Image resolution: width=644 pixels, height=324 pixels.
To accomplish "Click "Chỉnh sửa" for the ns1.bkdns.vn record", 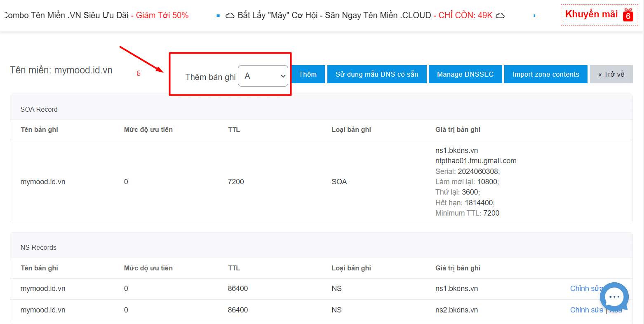I will tap(585, 289).
